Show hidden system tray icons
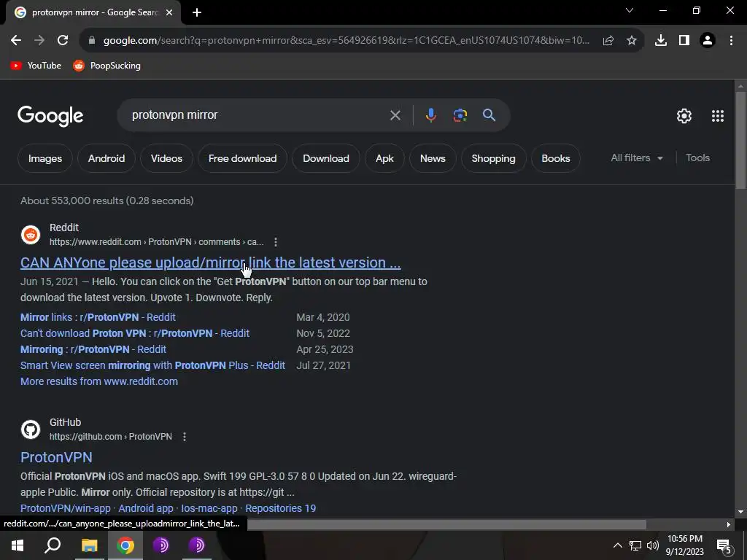The width and height of the screenshot is (747, 560). (x=617, y=545)
